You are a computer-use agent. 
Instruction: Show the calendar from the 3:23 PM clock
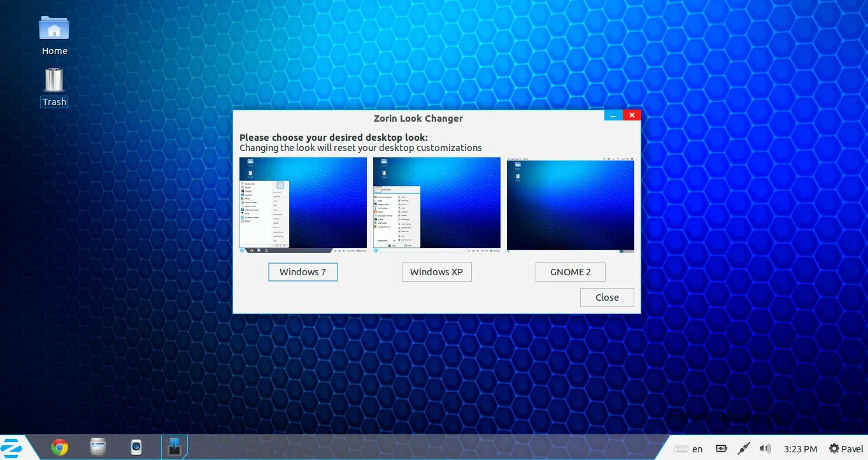point(800,449)
